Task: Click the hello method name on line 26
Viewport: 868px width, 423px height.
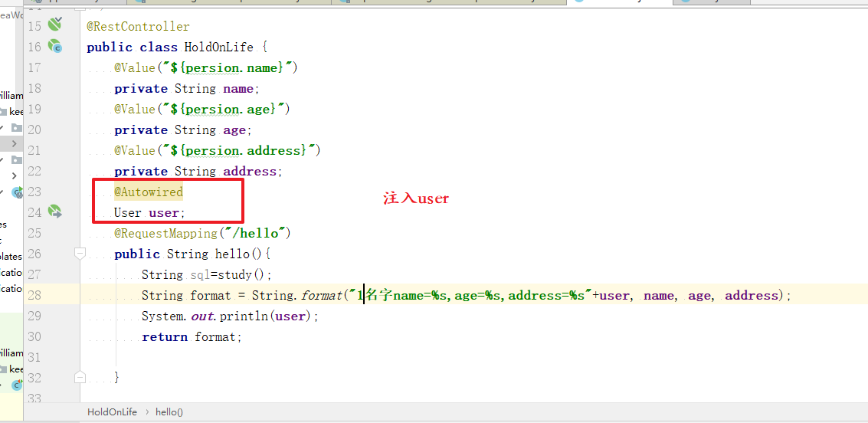Action: [232, 254]
